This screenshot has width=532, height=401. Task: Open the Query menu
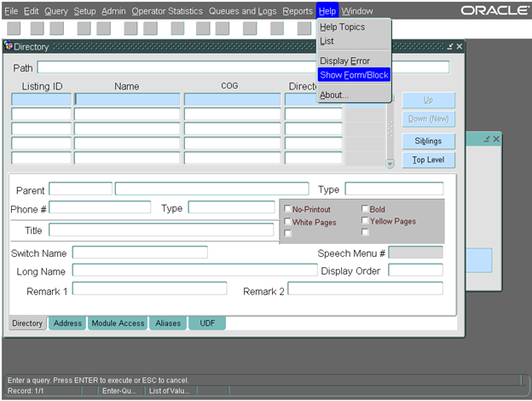tap(56, 11)
